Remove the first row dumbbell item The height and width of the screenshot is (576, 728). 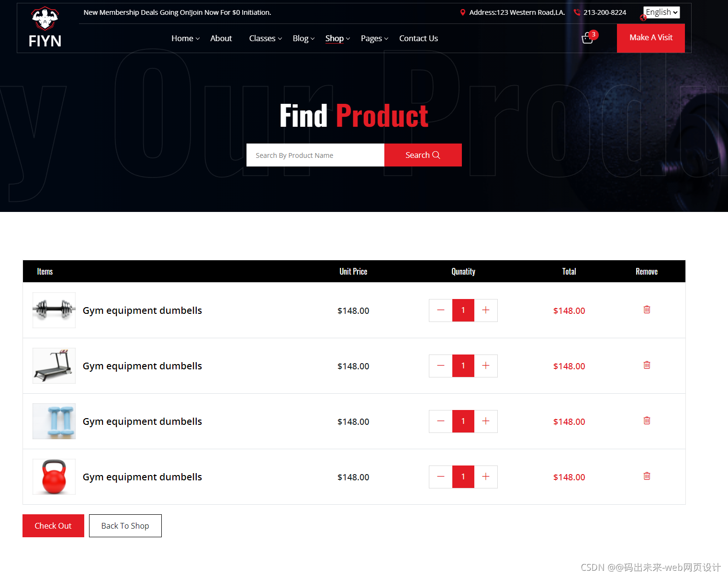[x=647, y=310]
